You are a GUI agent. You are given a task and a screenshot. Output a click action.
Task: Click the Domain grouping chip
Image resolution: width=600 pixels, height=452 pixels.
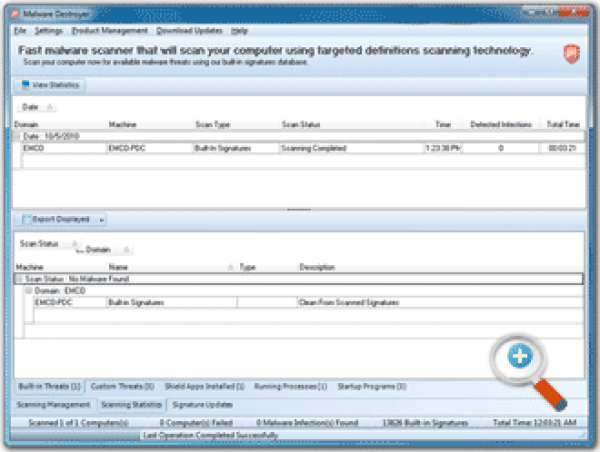tap(108, 250)
